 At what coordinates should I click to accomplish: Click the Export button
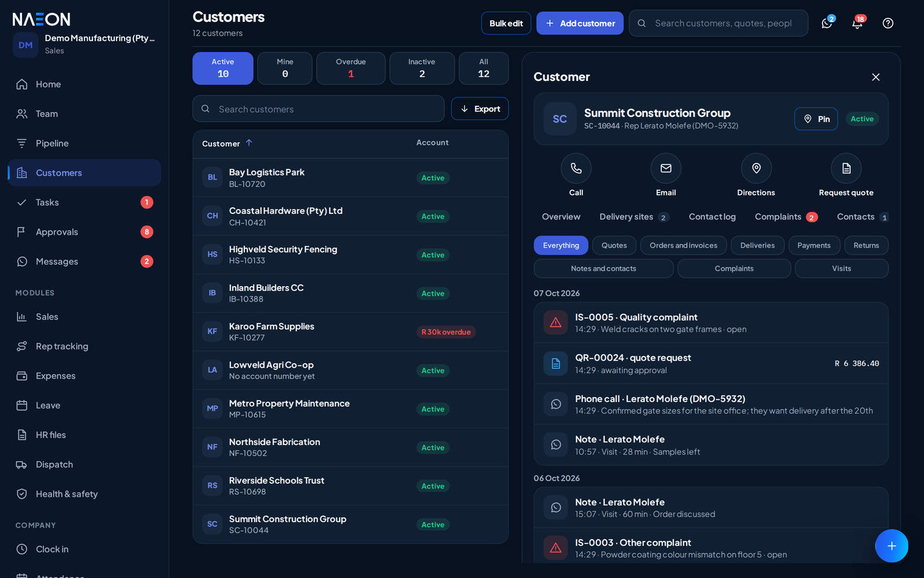click(480, 109)
